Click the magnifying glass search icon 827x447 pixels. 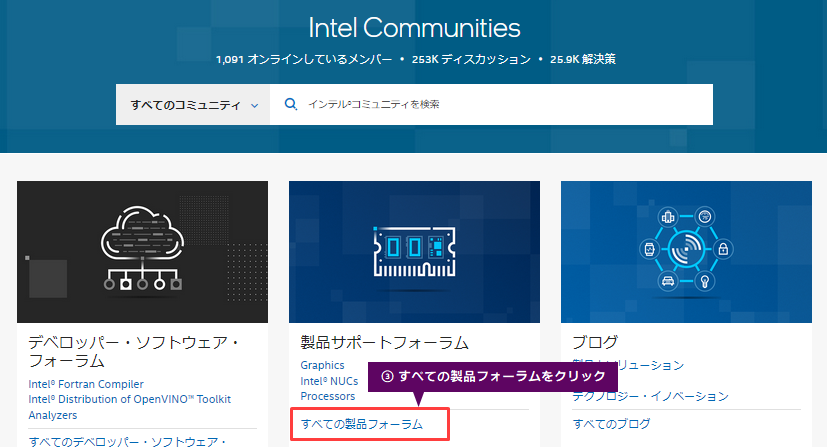tap(290, 104)
